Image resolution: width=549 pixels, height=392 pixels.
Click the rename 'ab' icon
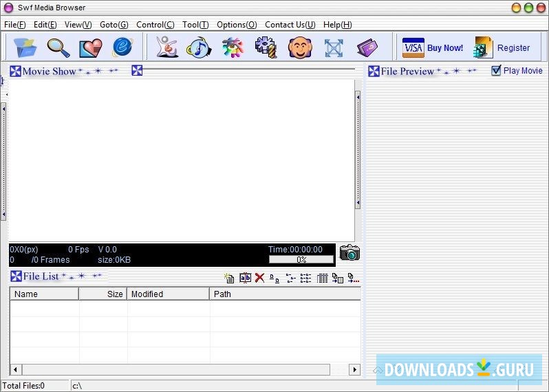pos(245,278)
